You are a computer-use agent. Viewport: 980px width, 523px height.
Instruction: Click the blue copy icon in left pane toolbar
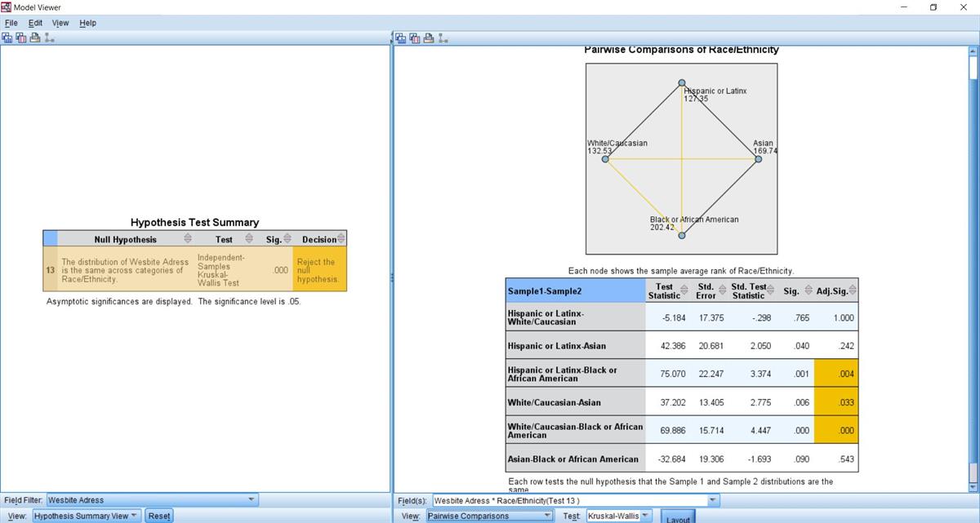coord(9,38)
